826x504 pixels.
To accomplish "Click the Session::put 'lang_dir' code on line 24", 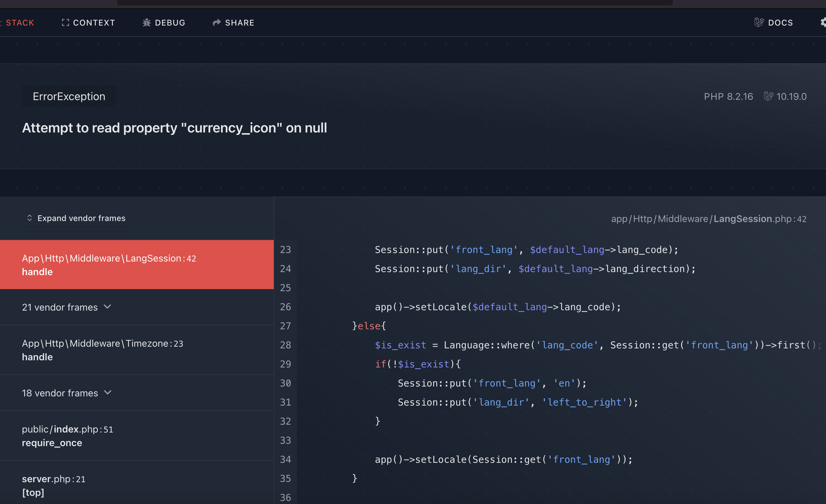I will (x=535, y=269).
